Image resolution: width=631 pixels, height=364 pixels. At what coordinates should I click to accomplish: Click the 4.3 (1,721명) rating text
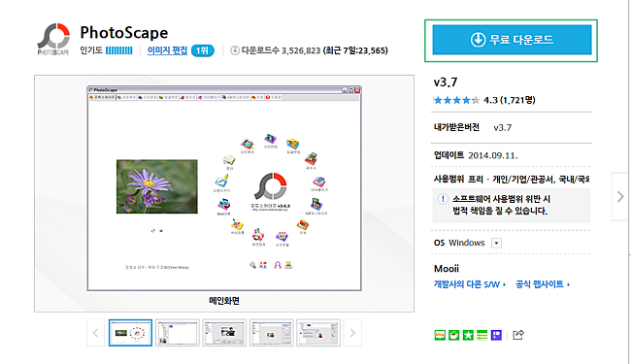point(509,100)
